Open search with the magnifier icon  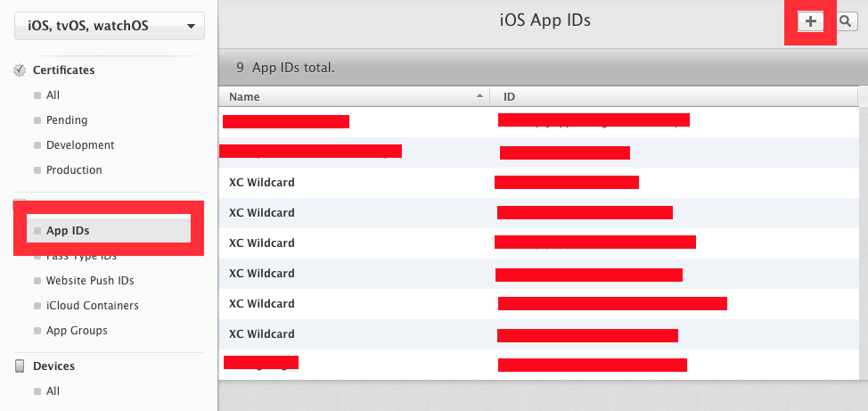pyautogui.click(x=845, y=21)
